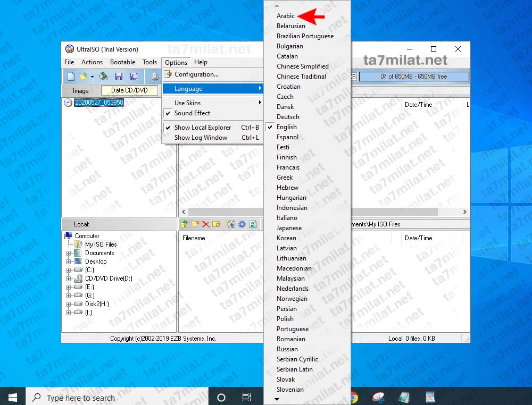Click the language list scroll-up arrow
This screenshot has height=405, width=532.
tap(277, 5)
